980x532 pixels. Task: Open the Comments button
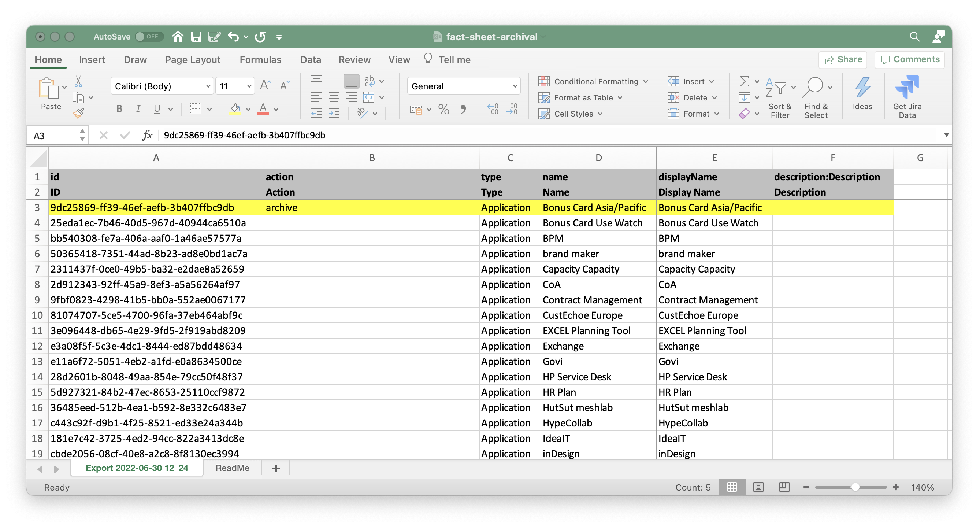point(909,60)
